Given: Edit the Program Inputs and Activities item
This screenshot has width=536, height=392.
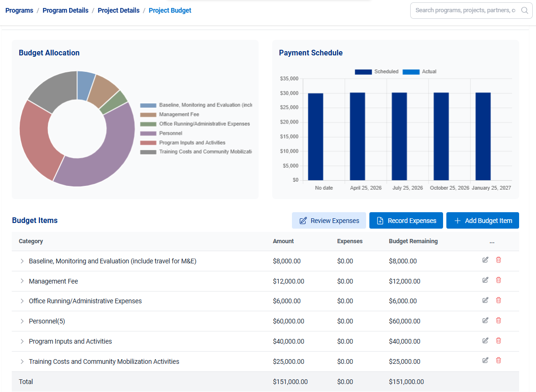Looking at the screenshot, I should 485,341.
